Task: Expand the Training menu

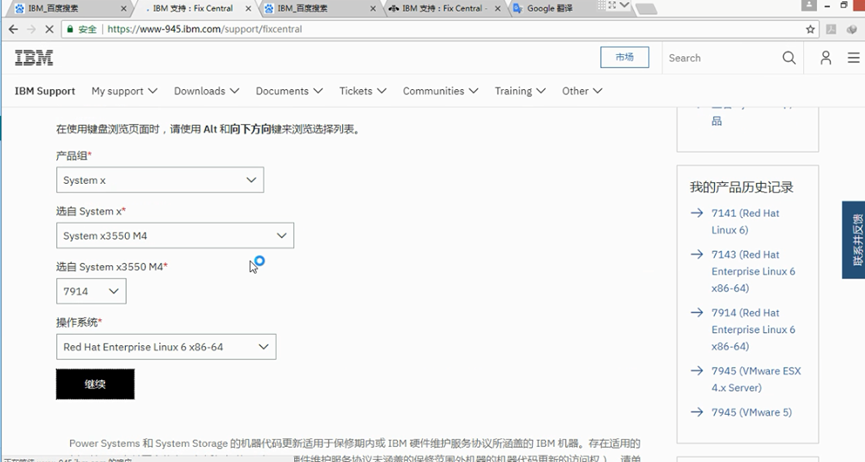Action: [x=520, y=91]
